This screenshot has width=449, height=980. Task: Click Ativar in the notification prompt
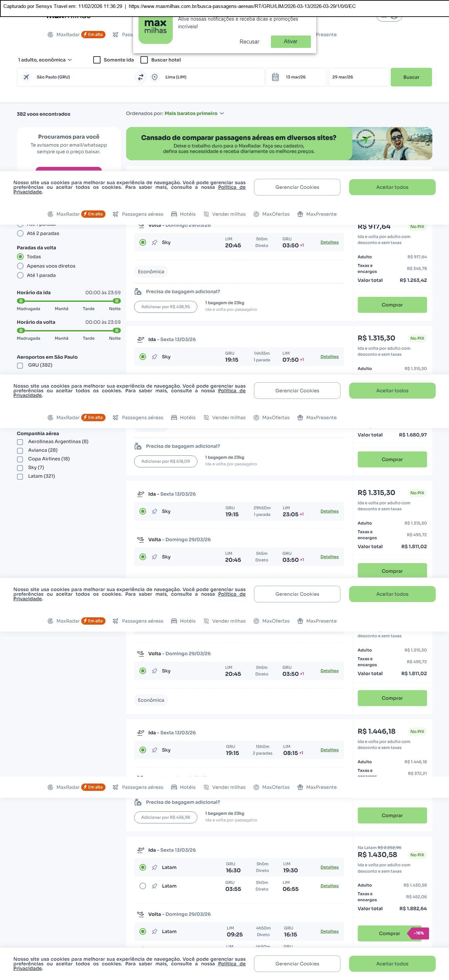click(291, 42)
